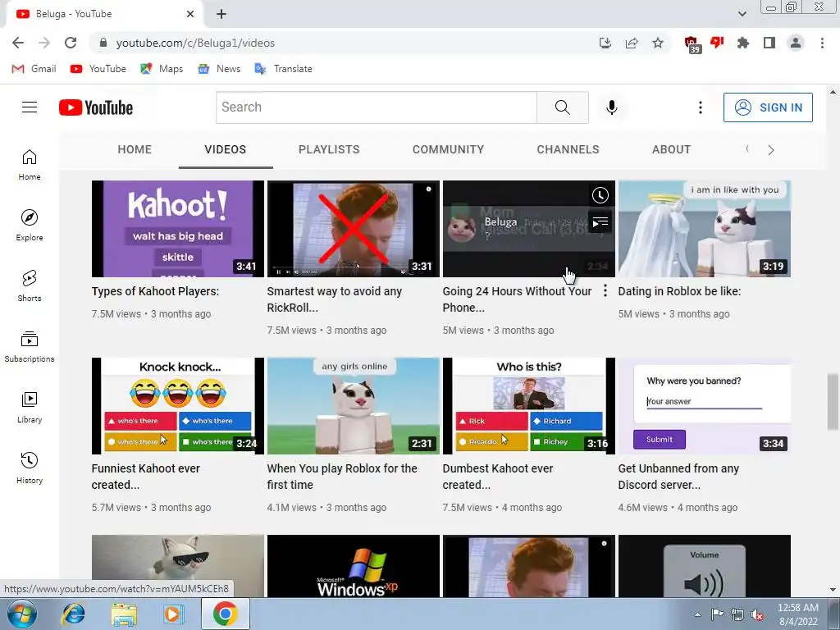Screen dimensions: 840x630
Task: Open the Volume speaker video thumbnail
Action: click(705, 566)
